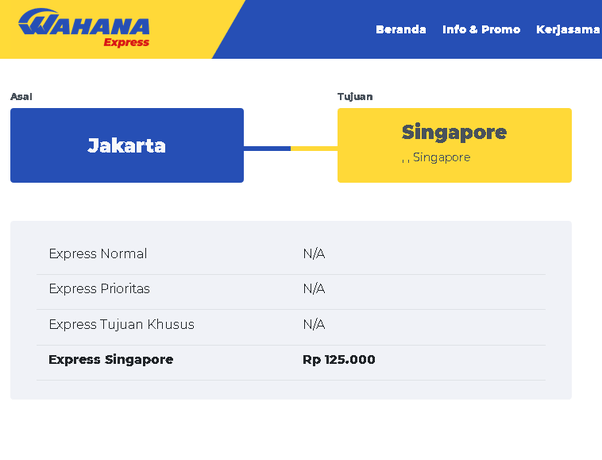Click the N/A value for Express Prioritas
602x460 pixels.
pyautogui.click(x=314, y=289)
